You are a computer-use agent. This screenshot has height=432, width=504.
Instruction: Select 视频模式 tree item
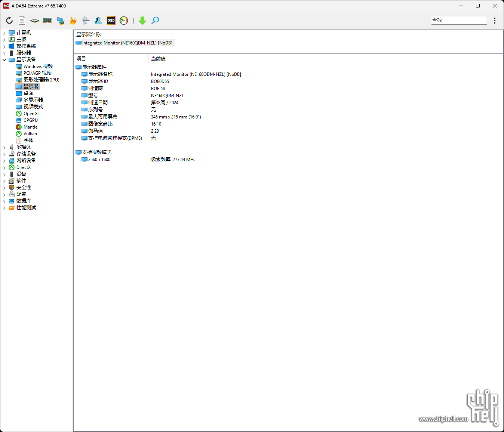coord(30,107)
